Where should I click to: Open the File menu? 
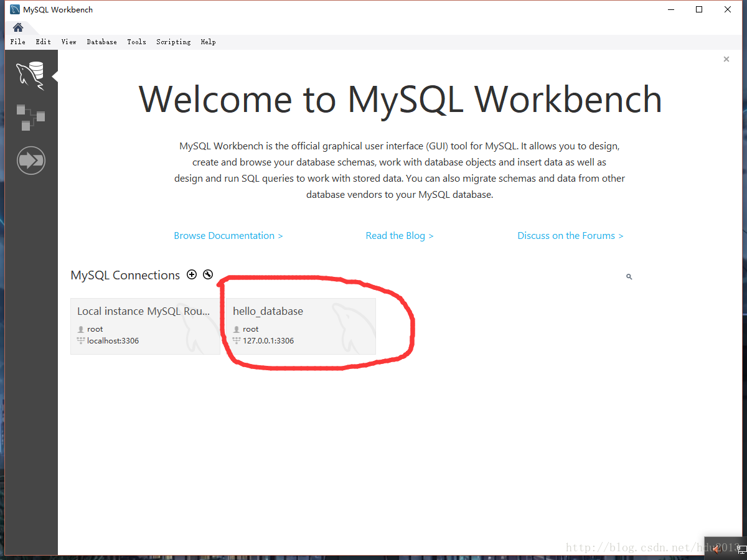point(18,42)
